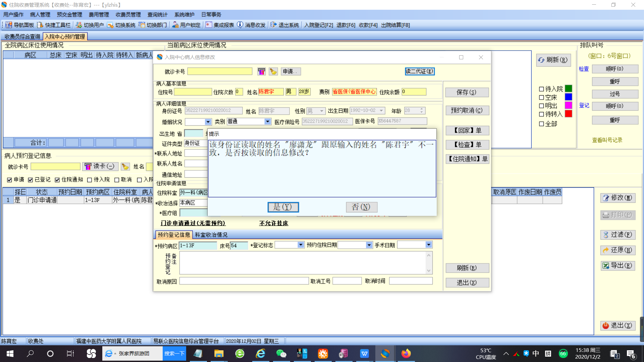Confirm with the 是(Y) button

pyautogui.click(x=283, y=207)
